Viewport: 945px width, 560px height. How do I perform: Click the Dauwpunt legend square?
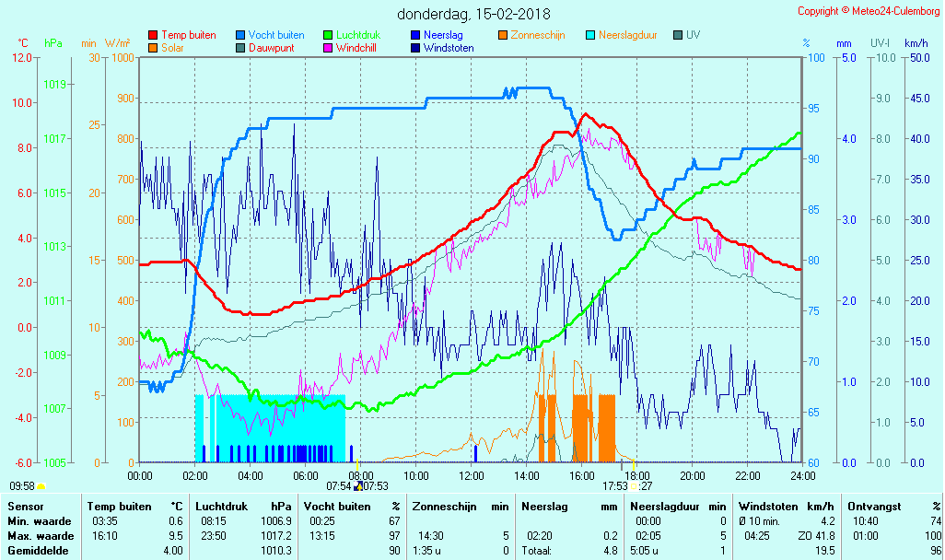240,48
